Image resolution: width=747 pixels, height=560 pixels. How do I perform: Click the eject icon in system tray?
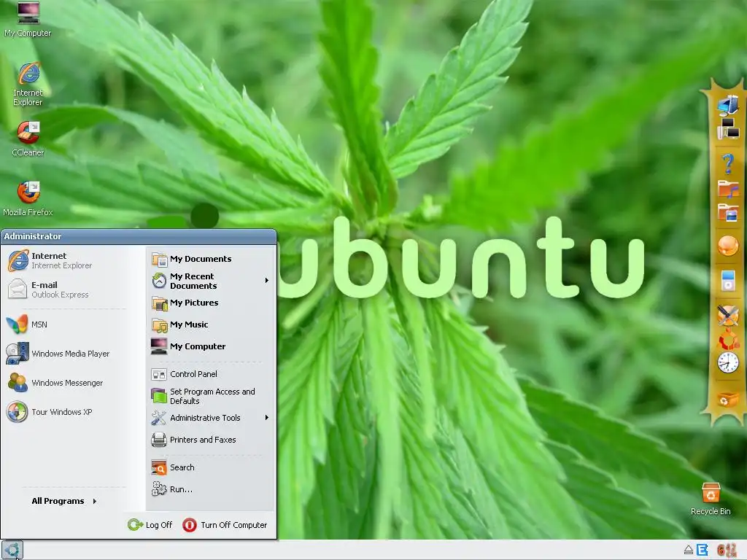click(689, 551)
